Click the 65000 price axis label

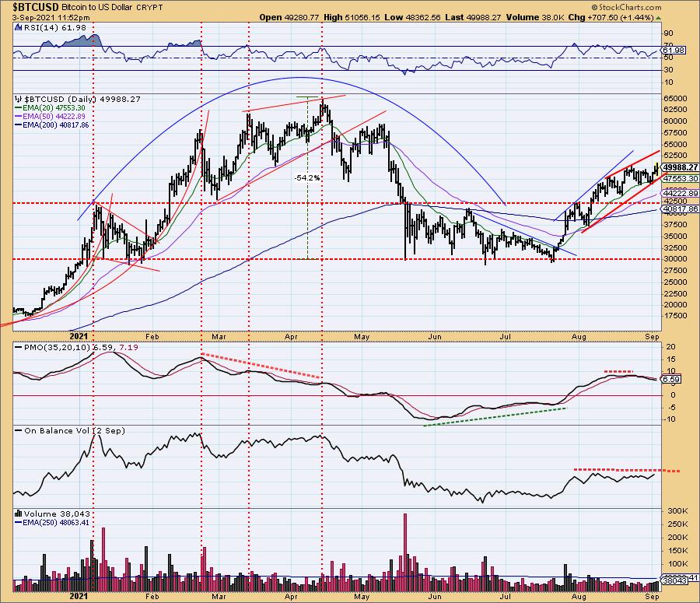tap(675, 98)
